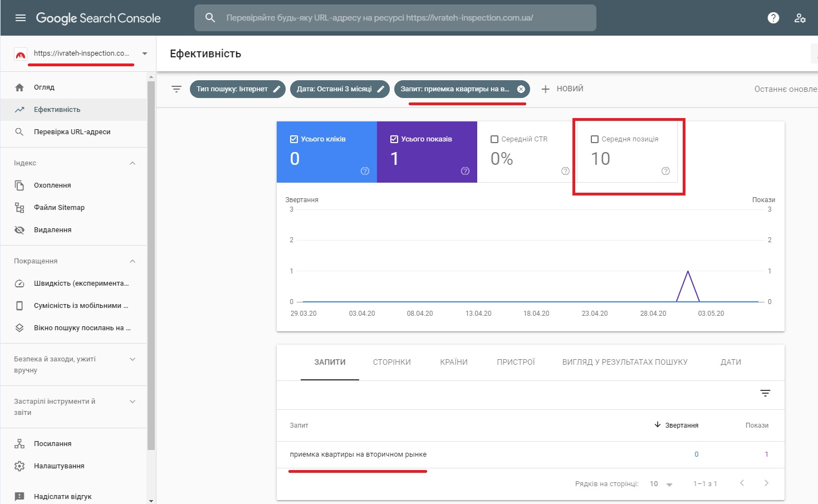This screenshot has height=504, width=818.
Task: Click help icon on Усього кліків card
Action: pos(365,171)
